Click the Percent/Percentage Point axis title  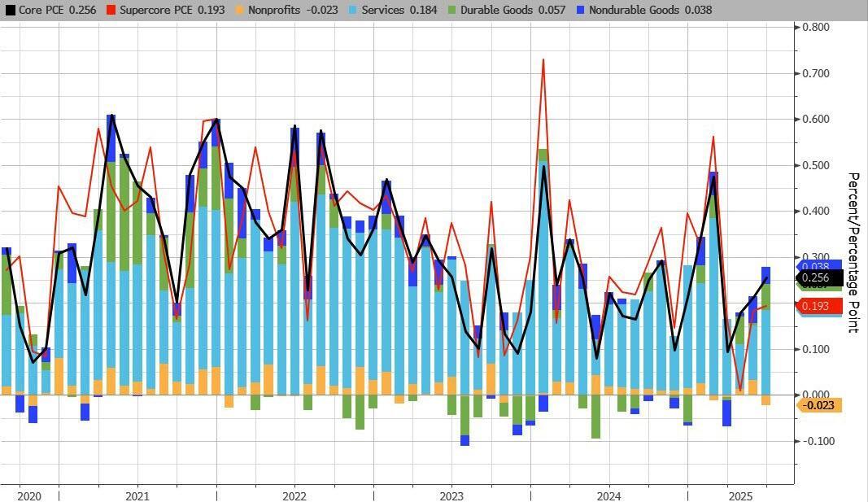click(x=853, y=252)
